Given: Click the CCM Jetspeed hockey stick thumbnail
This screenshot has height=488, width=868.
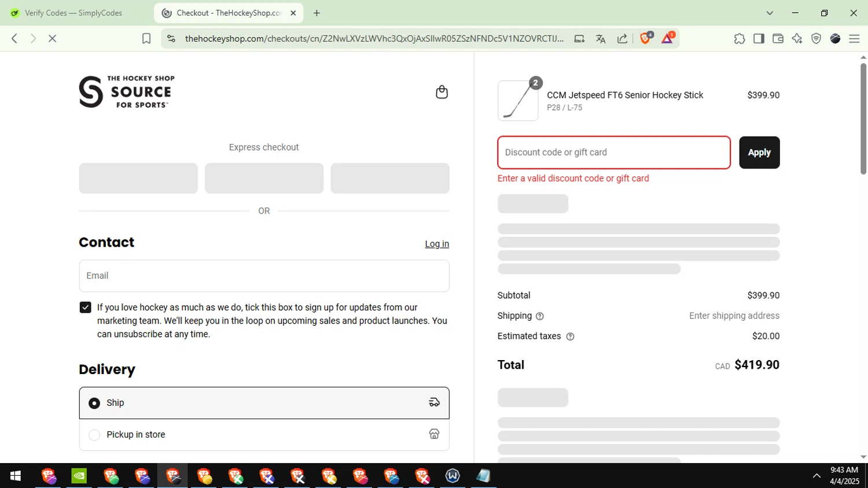Looking at the screenshot, I should [518, 100].
